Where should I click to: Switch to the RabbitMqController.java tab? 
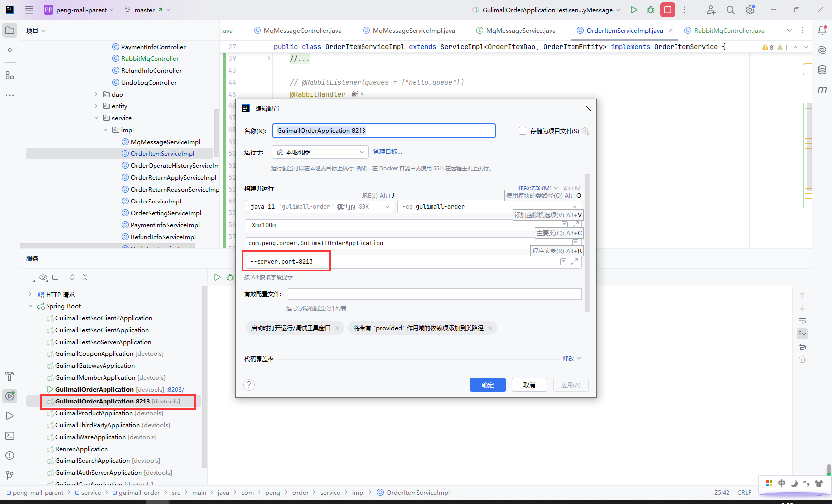click(725, 30)
